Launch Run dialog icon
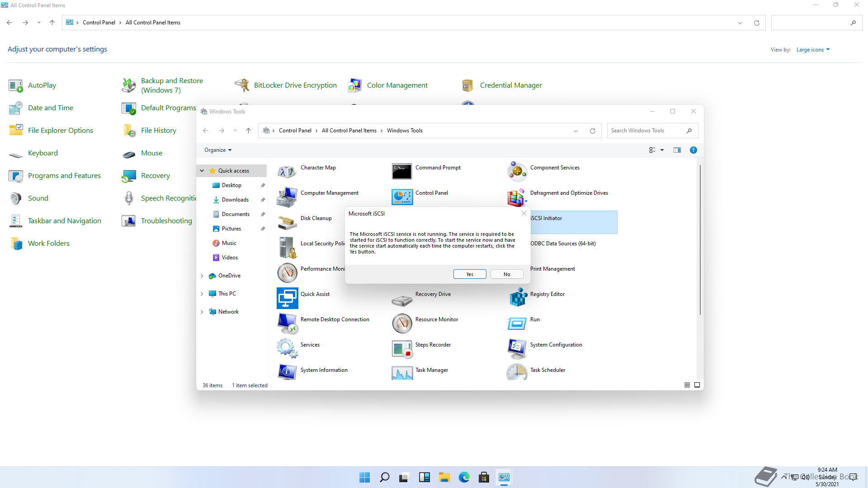The width and height of the screenshot is (868, 488). (517, 324)
